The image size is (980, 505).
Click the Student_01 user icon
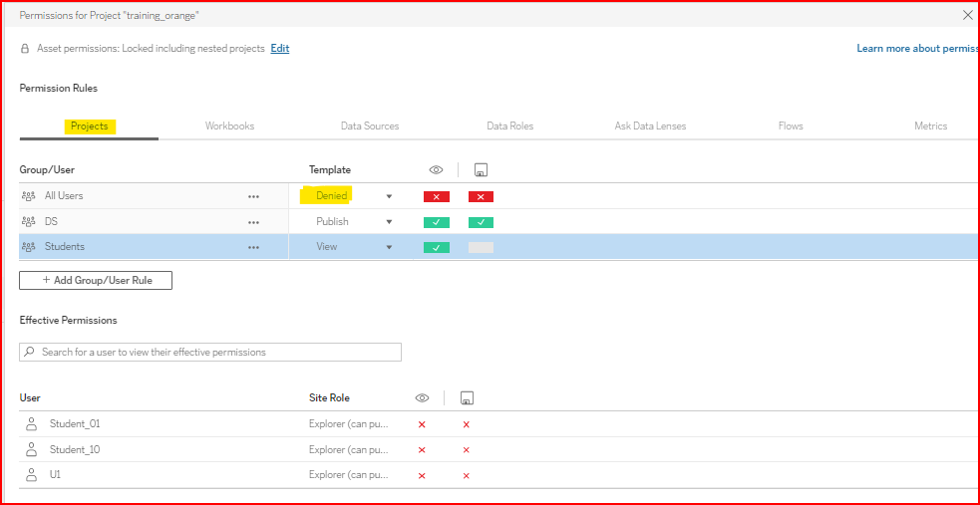pyautogui.click(x=31, y=424)
